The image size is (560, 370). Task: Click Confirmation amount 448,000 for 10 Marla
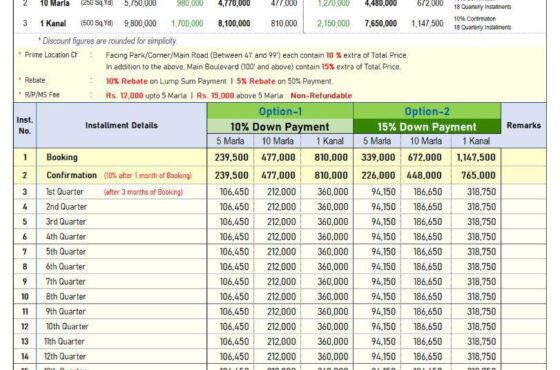425,175
